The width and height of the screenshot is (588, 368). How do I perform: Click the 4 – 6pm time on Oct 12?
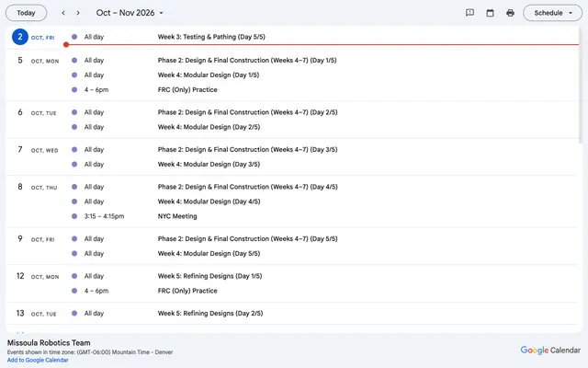(96, 291)
